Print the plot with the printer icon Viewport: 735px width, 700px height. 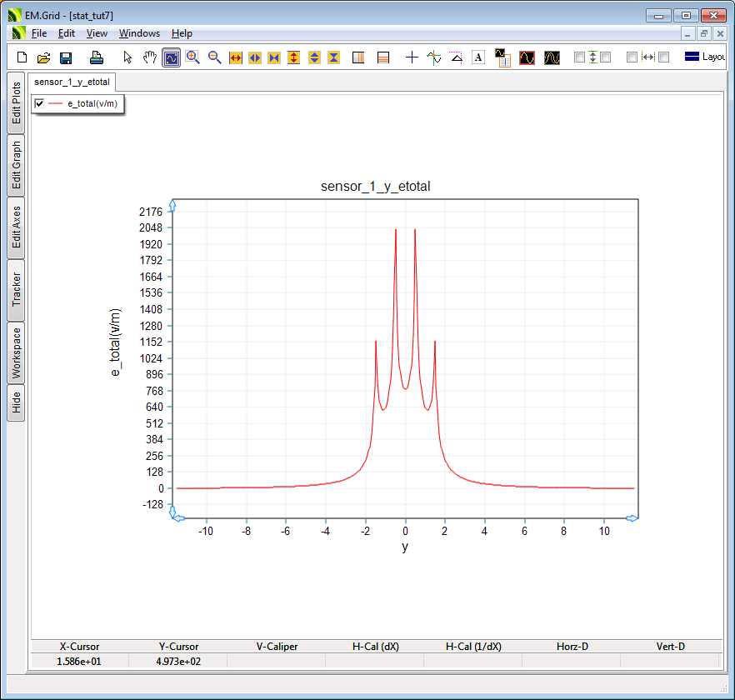pos(97,57)
